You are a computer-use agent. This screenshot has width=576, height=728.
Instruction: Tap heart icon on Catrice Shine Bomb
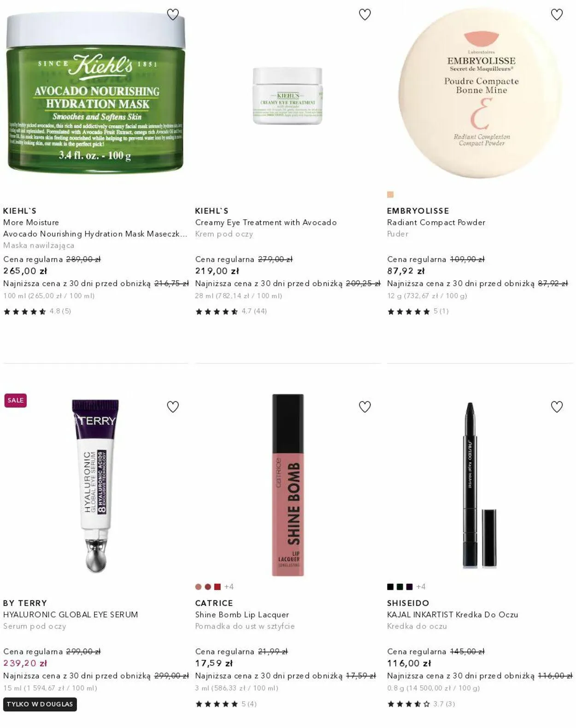(x=365, y=407)
